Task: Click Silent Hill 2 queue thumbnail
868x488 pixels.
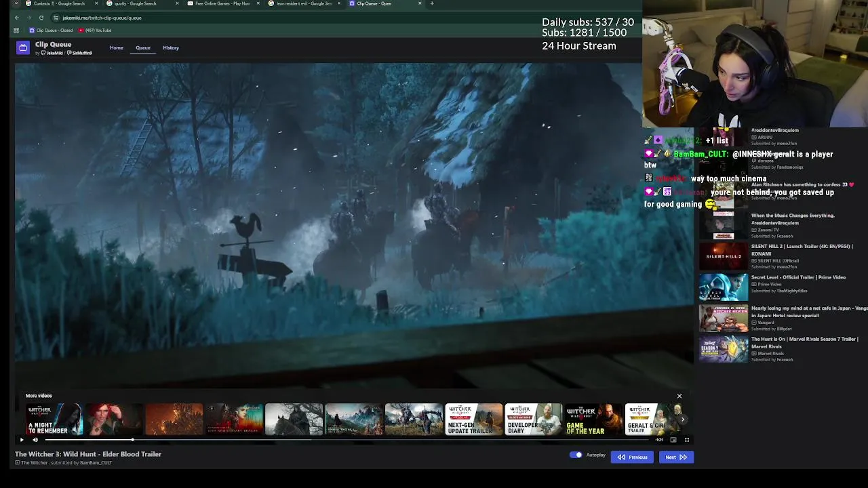Action: coord(724,256)
